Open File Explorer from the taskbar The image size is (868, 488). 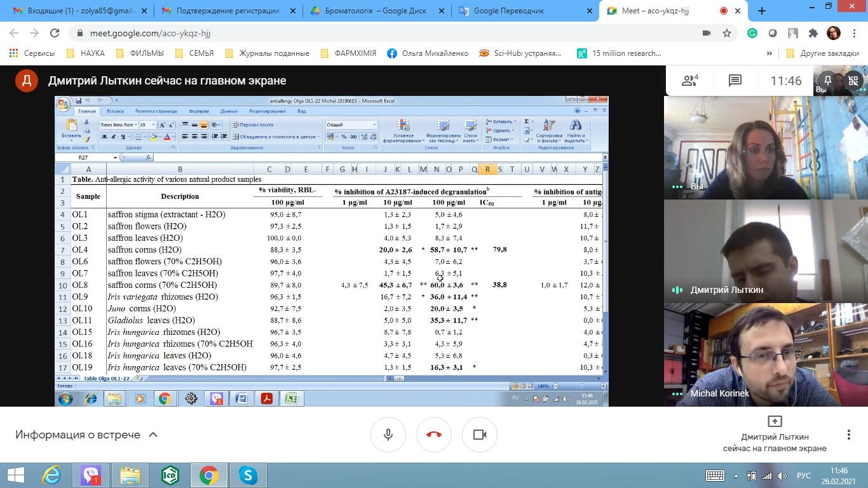click(x=130, y=475)
